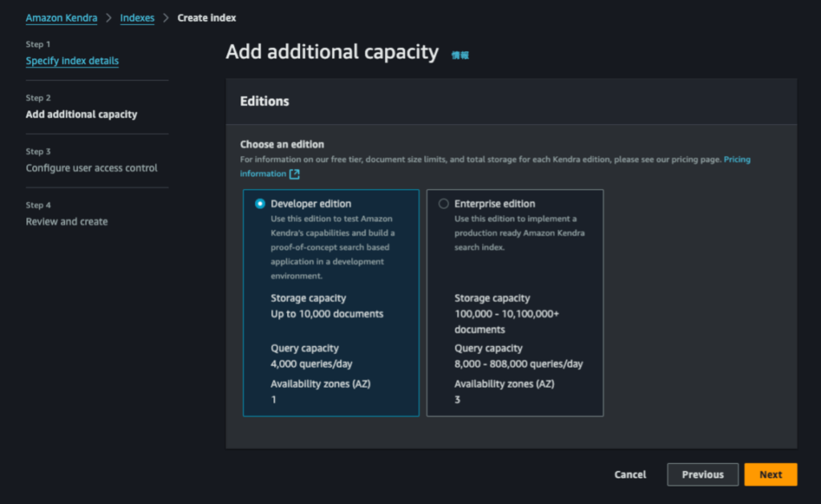Viewport: 821px width, 504px height.
Task: Click the chevron after Indexes breadcrumb
Action: (x=166, y=18)
